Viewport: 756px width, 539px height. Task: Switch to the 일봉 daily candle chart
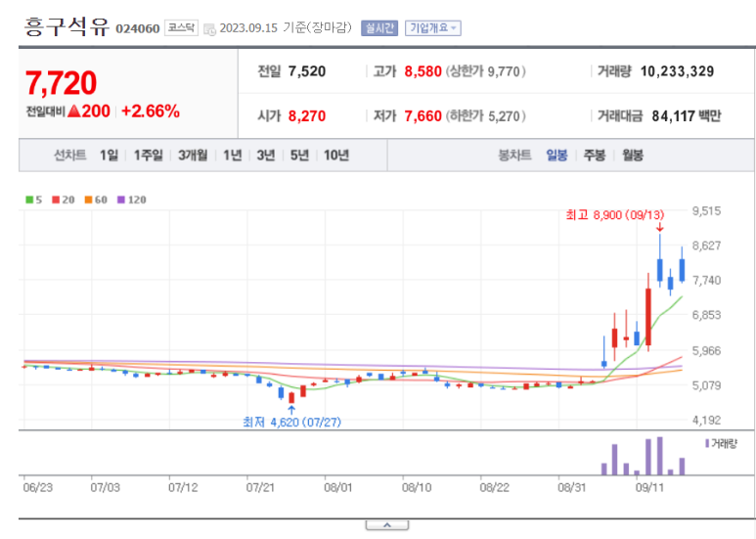point(556,156)
